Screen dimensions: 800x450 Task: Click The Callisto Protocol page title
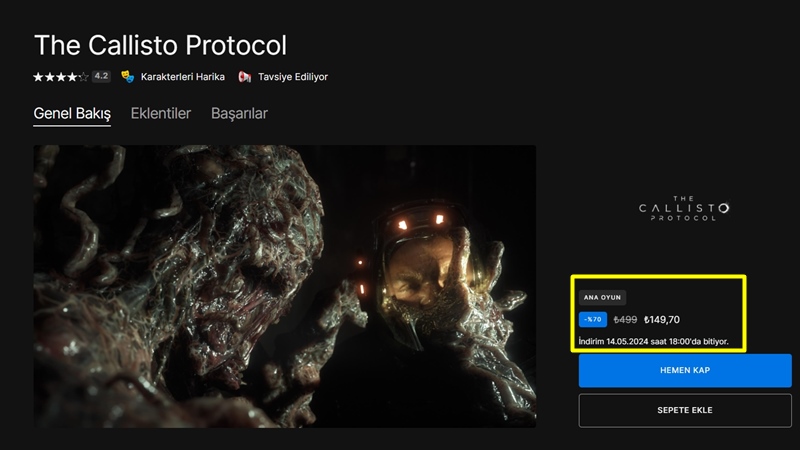tap(160, 45)
